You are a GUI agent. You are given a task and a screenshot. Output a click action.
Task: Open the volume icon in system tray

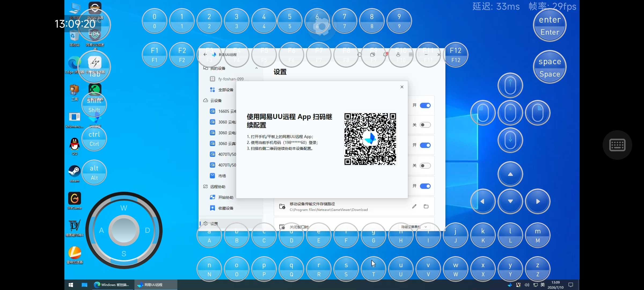coord(527,285)
